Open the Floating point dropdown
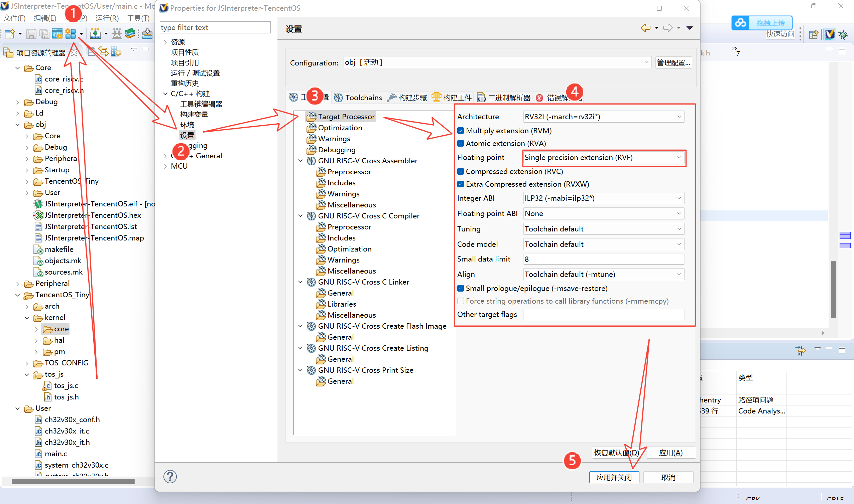This screenshot has height=504, width=854. point(604,158)
